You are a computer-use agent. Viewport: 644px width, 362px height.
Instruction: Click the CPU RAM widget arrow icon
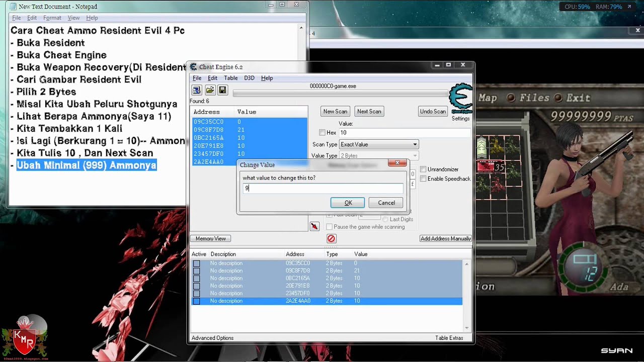coord(629,7)
